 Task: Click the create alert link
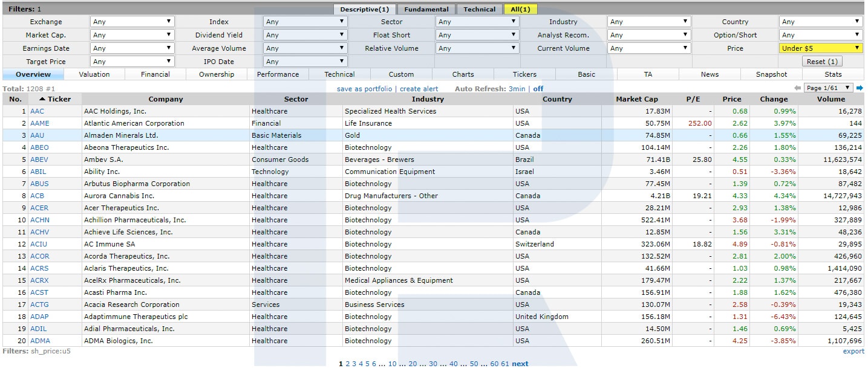tap(419, 89)
